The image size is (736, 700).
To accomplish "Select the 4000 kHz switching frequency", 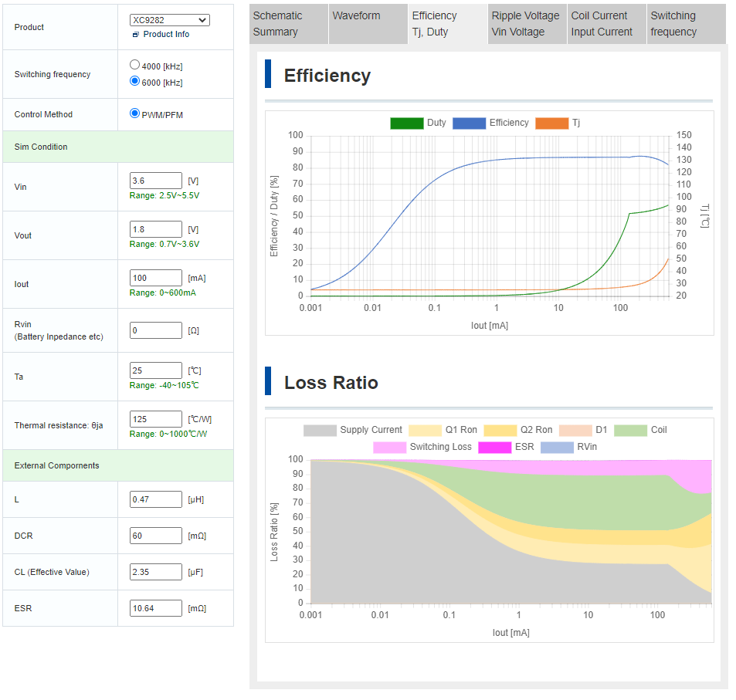I will click(135, 66).
